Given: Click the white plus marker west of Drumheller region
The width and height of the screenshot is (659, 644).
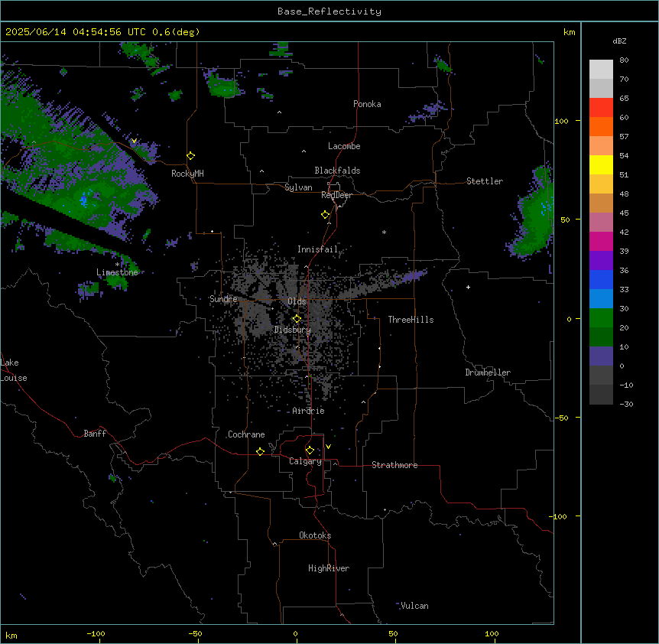Looking at the screenshot, I should click(x=468, y=287).
